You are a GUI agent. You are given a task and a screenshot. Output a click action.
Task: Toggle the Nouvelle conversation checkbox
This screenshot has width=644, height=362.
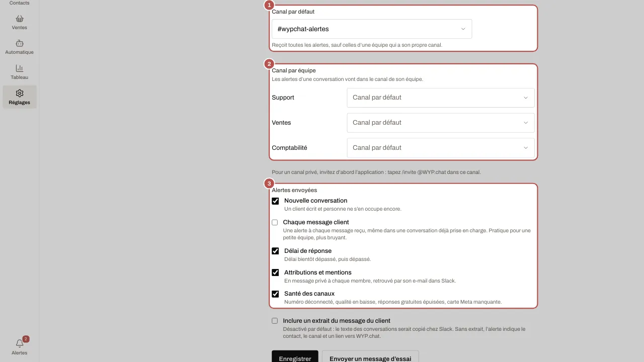click(x=275, y=201)
